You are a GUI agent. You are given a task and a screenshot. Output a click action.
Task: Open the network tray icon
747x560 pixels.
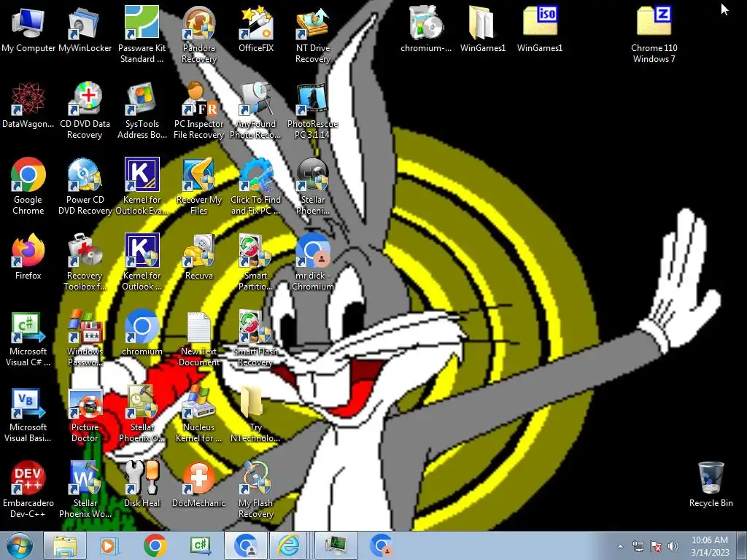(638, 546)
